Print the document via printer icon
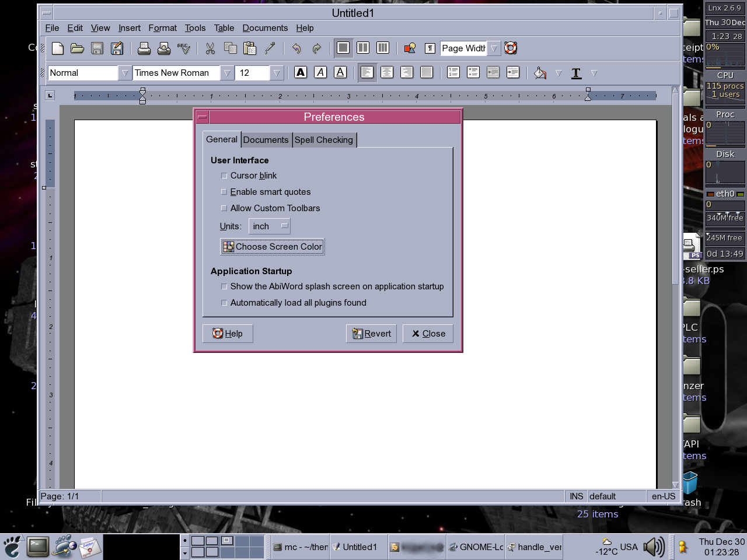Image resolution: width=747 pixels, height=560 pixels. point(144,48)
